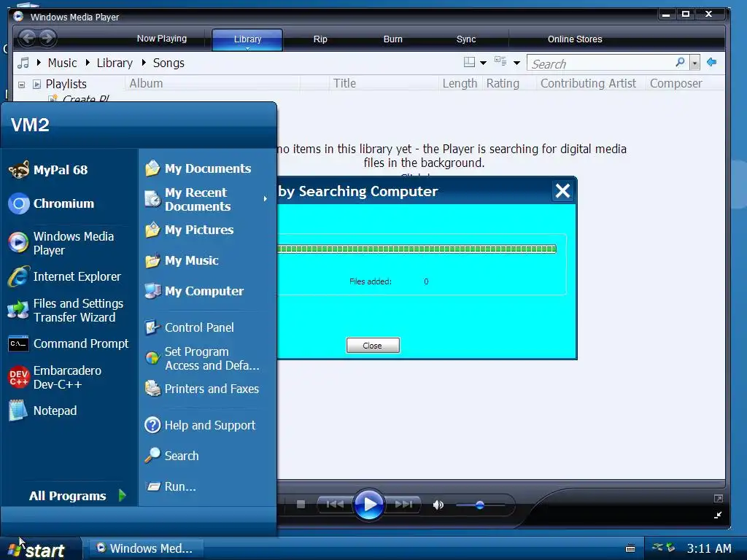This screenshot has height=560, width=747.
Task: Click the Stop playback button
Action: 301,504
